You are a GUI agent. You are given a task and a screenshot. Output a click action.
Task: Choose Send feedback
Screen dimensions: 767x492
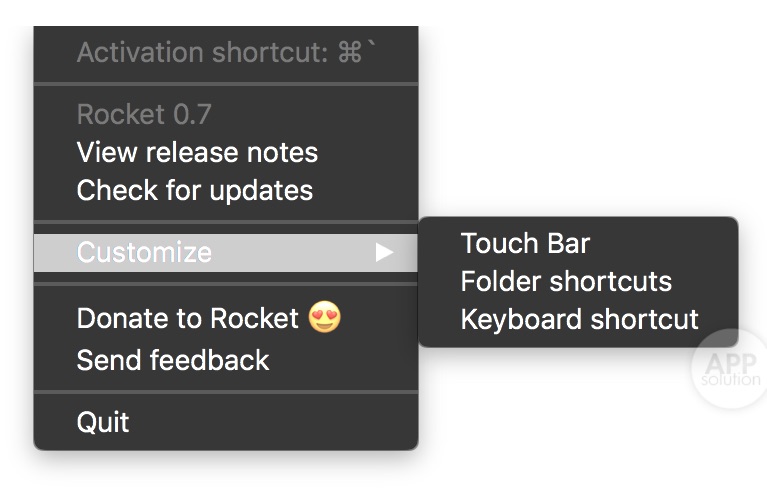[173, 359]
